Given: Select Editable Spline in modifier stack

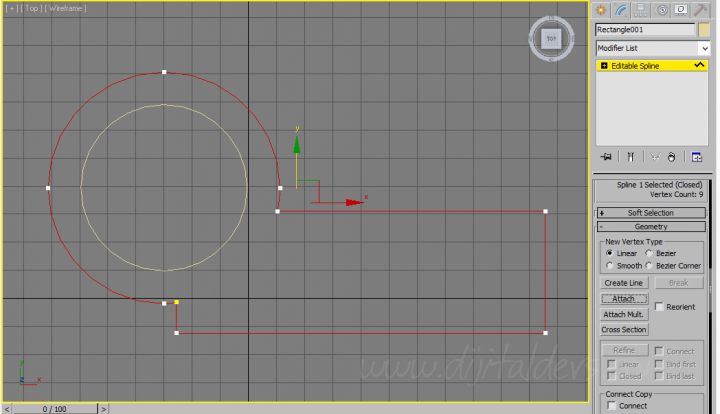Looking at the screenshot, I should tap(652, 66).
